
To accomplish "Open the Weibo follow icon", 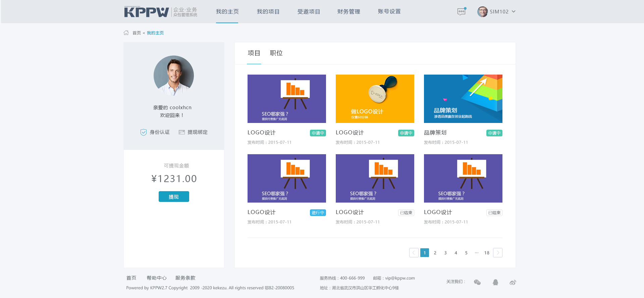I will [x=513, y=282].
